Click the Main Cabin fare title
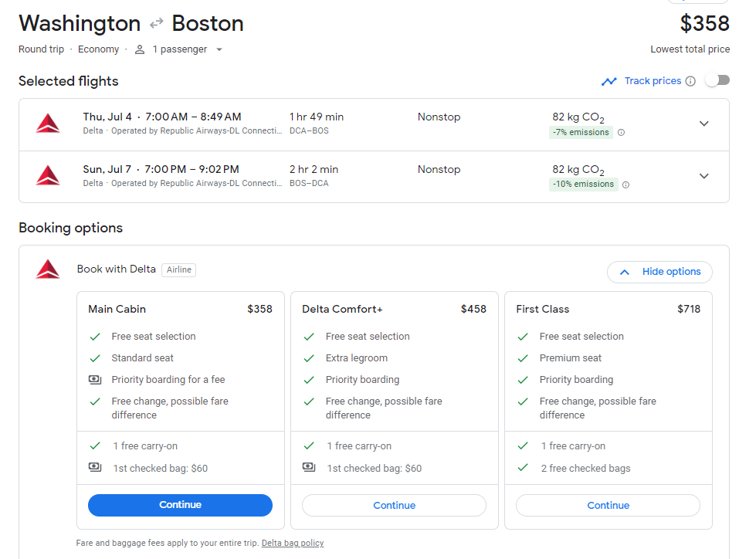 117,310
